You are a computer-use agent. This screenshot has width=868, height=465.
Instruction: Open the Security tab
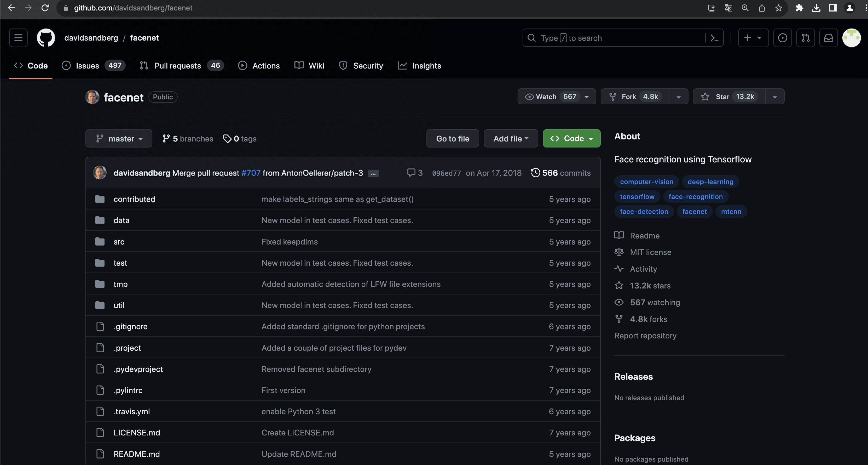click(361, 65)
